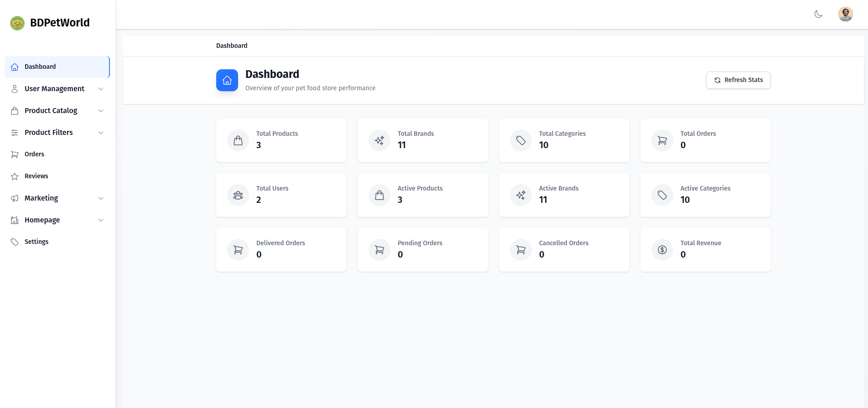This screenshot has width=868, height=408.
Task: Click the Delivered Orders cart icon
Action: (x=238, y=250)
